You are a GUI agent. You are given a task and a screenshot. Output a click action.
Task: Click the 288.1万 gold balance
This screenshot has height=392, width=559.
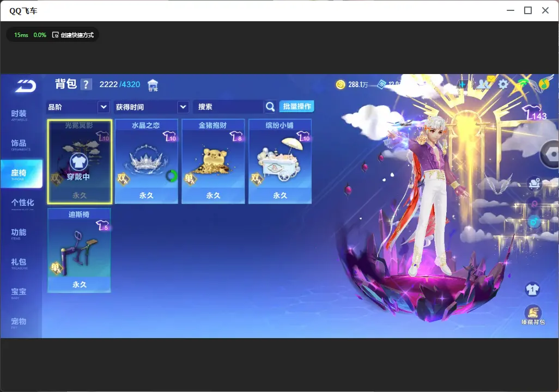(358, 84)
